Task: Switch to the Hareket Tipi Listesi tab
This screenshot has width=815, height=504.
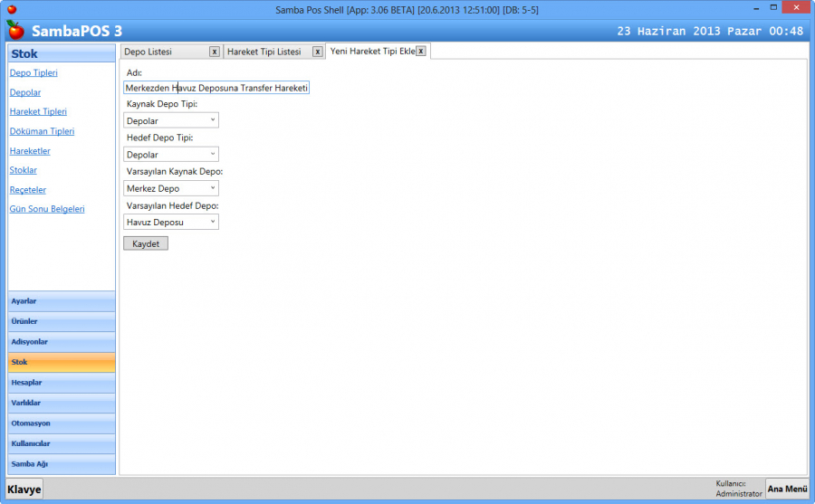Action: [264, 52]
